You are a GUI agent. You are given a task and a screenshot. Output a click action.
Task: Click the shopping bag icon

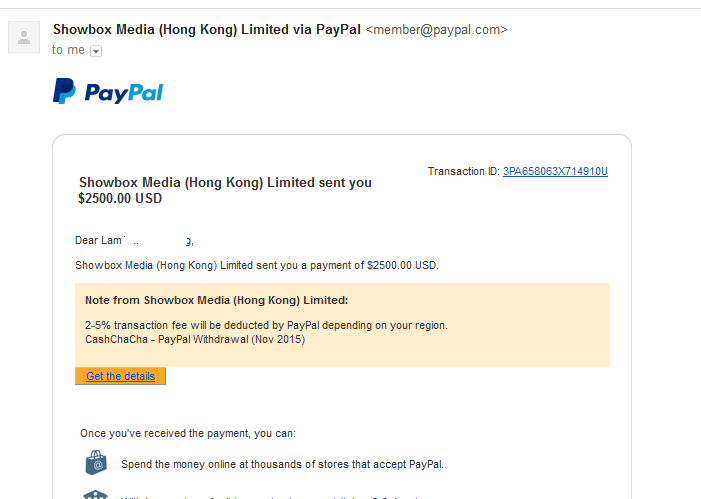[96, 462]
